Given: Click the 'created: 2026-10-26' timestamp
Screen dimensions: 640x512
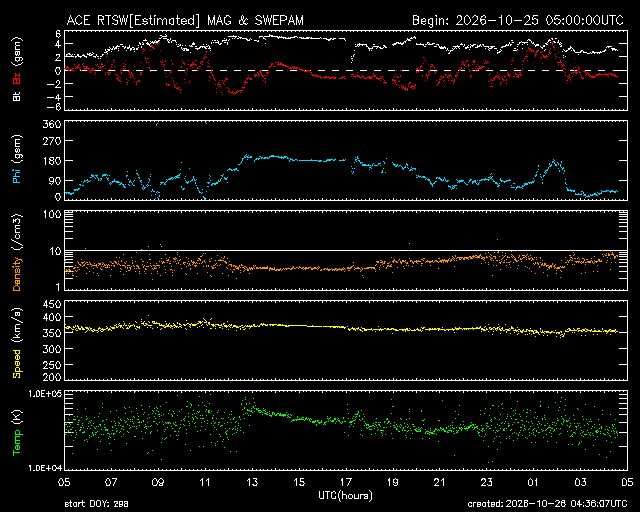Looking at the screenshot, I should click(x=547, y=504).
